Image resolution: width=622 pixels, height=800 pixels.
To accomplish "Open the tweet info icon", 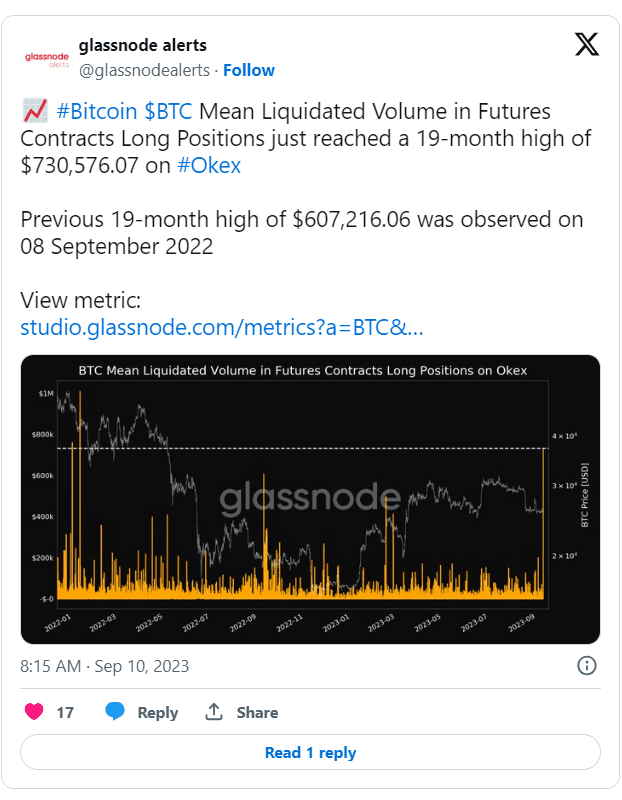I will 587,666.
